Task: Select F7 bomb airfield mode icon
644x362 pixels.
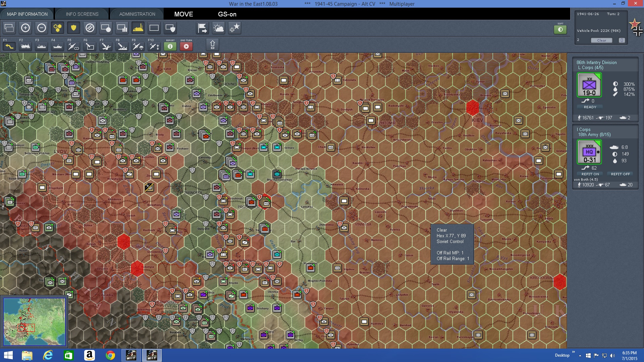Action: pos(106,46)
